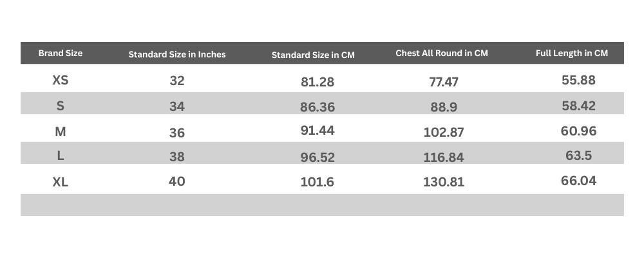Select the L brand size cell
The image size is (644, 258).
pos(61,156)
